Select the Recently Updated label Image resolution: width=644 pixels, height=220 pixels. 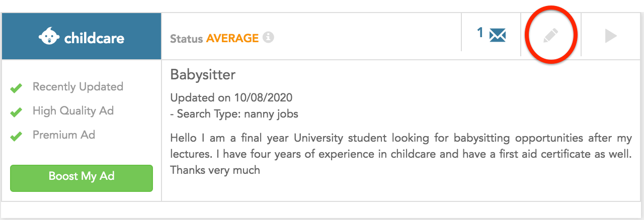pyautogui.click(x=78, y=87)
